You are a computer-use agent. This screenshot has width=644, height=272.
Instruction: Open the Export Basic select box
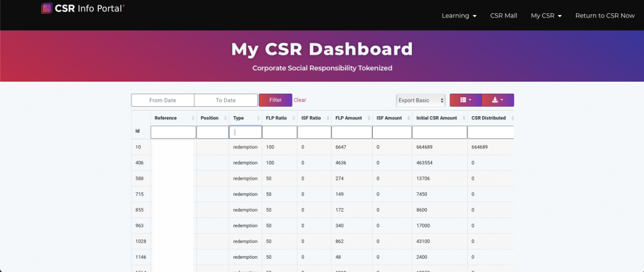coord(421,100)
